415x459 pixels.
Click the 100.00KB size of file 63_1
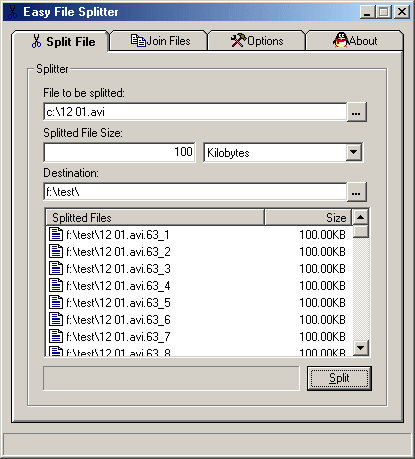(x=322, y=235)
